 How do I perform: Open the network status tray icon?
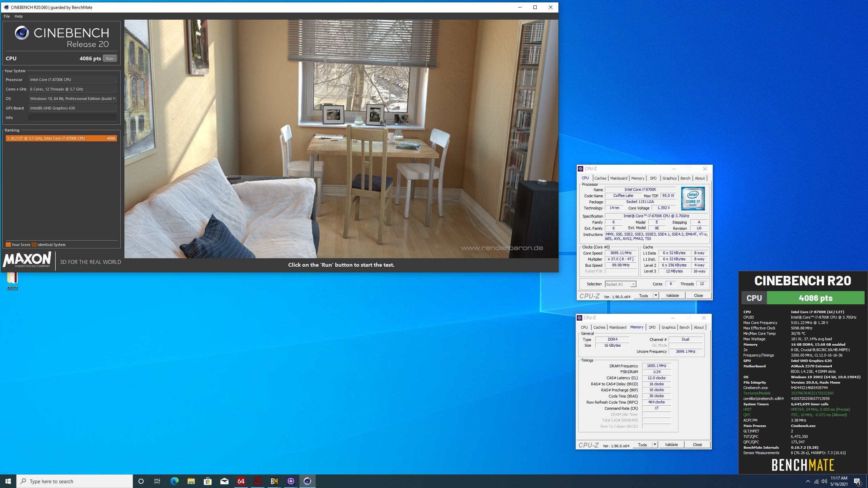(x=816, y=482)
